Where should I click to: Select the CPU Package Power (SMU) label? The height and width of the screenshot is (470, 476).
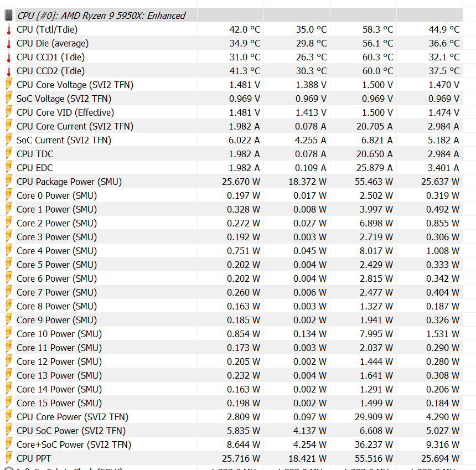point(69,182)
